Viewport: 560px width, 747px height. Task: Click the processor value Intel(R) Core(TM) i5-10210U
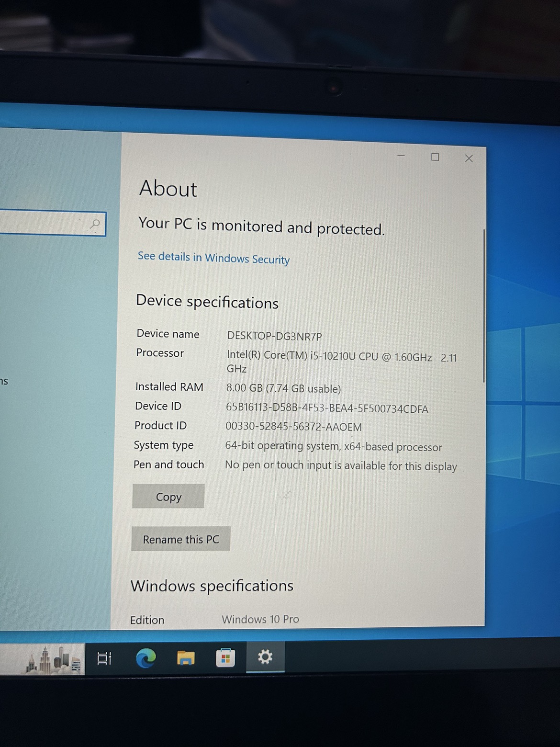[342, 362]
